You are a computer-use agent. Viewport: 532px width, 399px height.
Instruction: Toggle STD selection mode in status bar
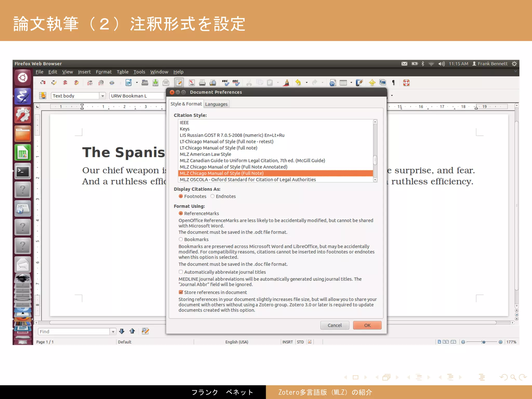coord(300,342)
